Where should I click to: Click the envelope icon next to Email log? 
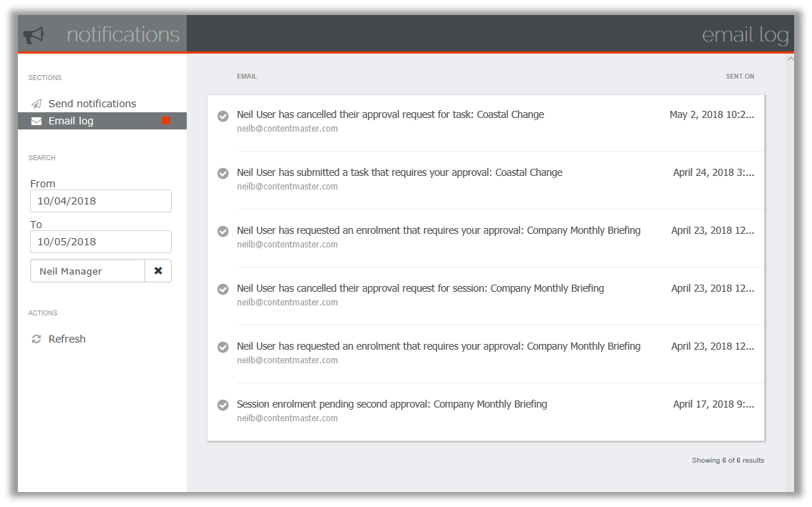pyautogui.click(x=36, y=121)
